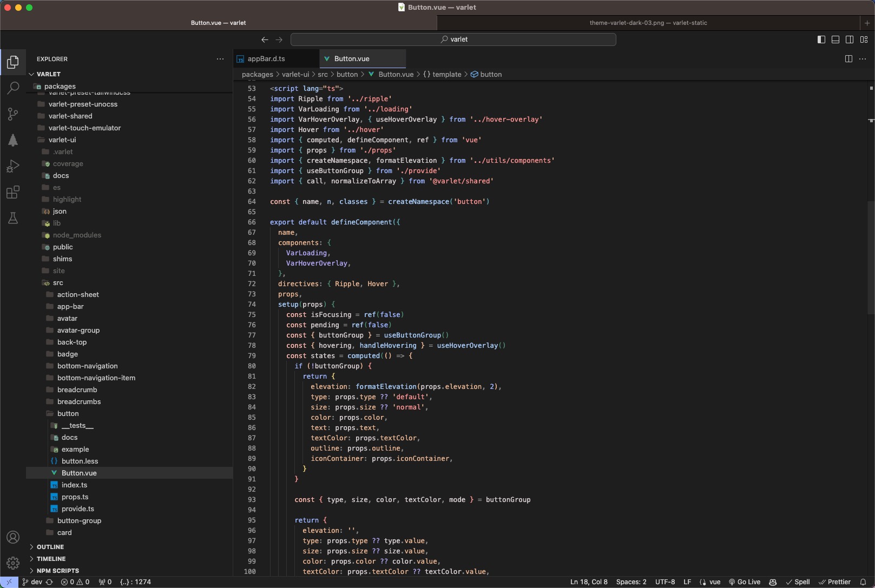The height and width of the screenshot is (588, 875).
Task: Open the Copilot status icon
Action: tap(773, 582)
